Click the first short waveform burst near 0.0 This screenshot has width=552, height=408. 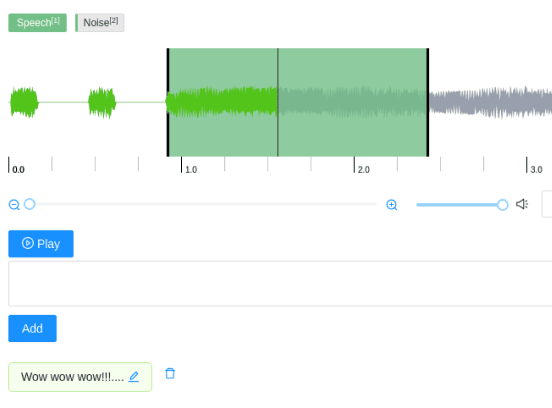24,102
